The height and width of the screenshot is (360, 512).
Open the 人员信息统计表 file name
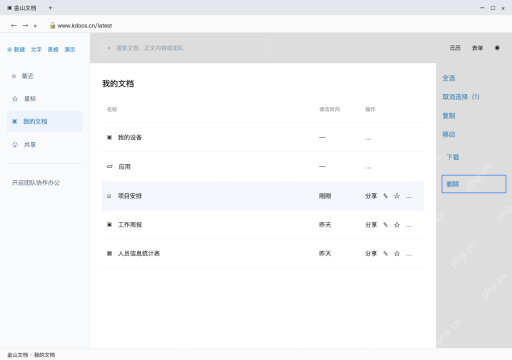point(139,254)
